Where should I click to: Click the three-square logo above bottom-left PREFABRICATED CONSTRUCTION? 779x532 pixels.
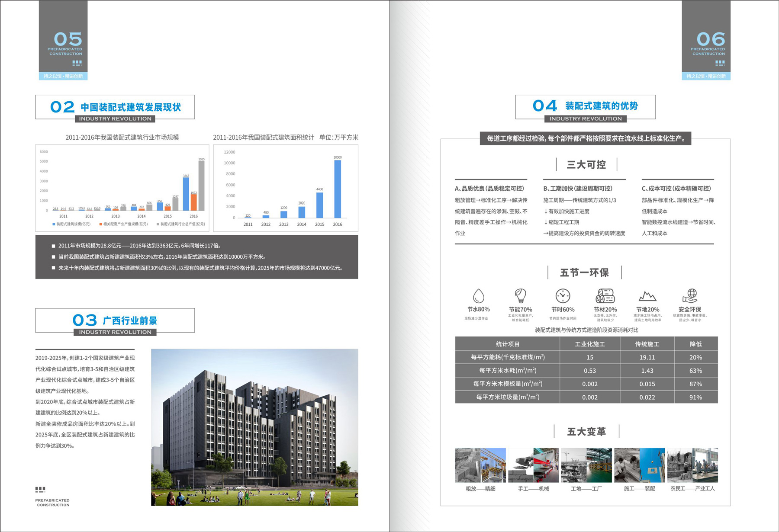pos(40,490)
